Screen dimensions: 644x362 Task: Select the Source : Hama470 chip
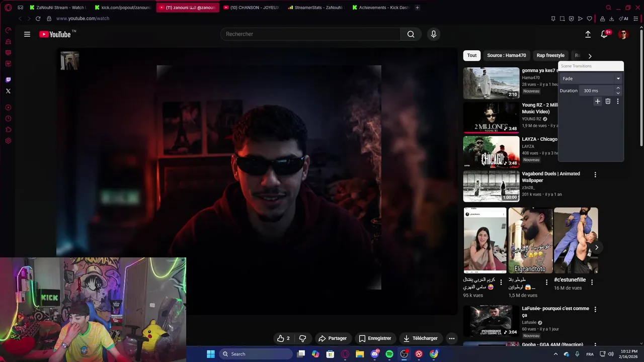pyautogui.click(x=507, y=55)
